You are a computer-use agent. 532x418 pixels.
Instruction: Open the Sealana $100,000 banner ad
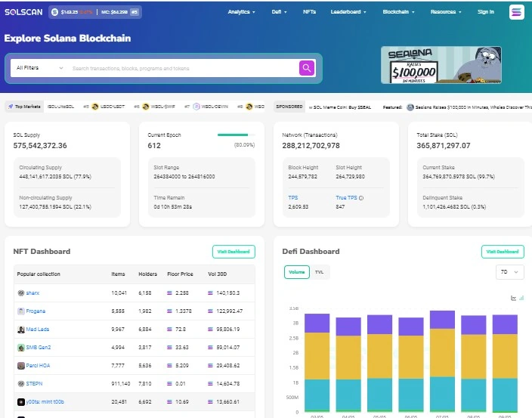click(x=441, y=65)
